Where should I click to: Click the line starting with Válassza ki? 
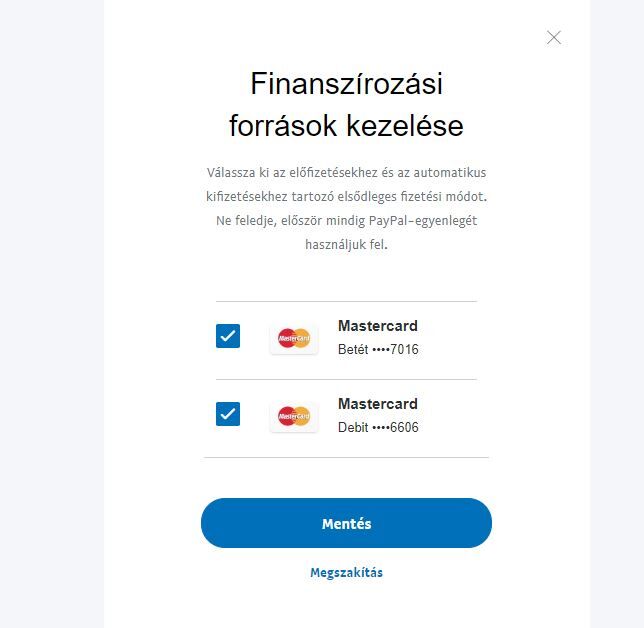[346, 173]
